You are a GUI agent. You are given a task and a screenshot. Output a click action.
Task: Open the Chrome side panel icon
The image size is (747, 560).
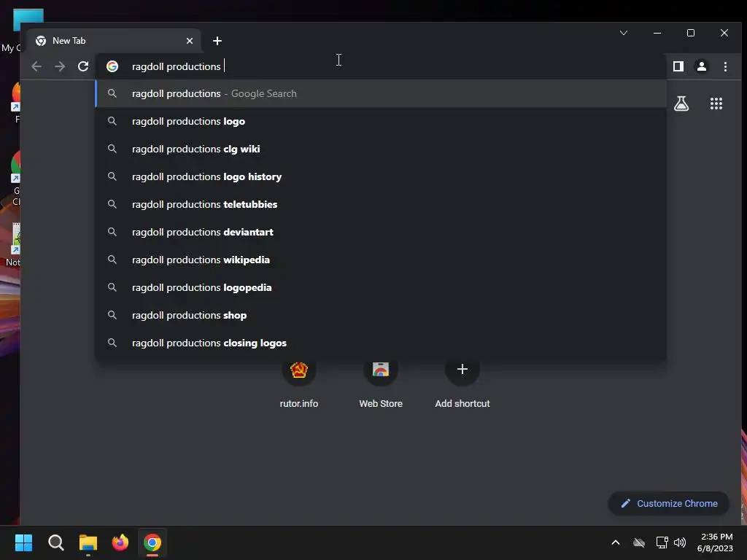(x=678, y=66)
